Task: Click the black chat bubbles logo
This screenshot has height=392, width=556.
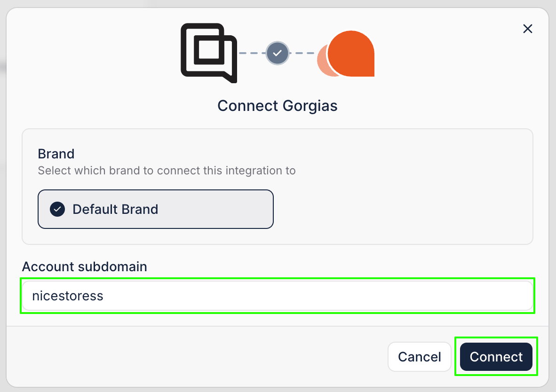Action: click(x=208, y=52)
